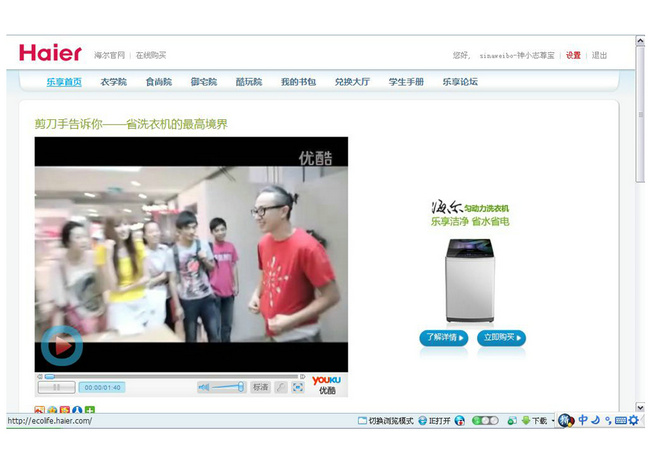The height and width of the screenshot is (459, 650).
Task: Open the wrench settings icon in player
Action: 281,387
